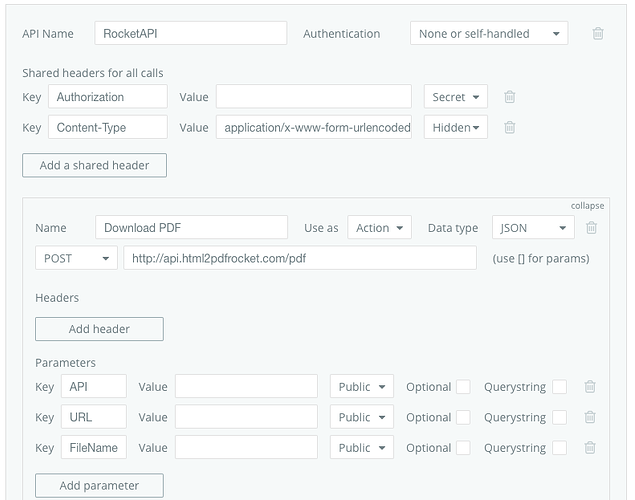Image resolution: width=635 pixels, height=500 pixels.
Task: Enable Querystring for URL parameter
Action: (x=559, y=417)
